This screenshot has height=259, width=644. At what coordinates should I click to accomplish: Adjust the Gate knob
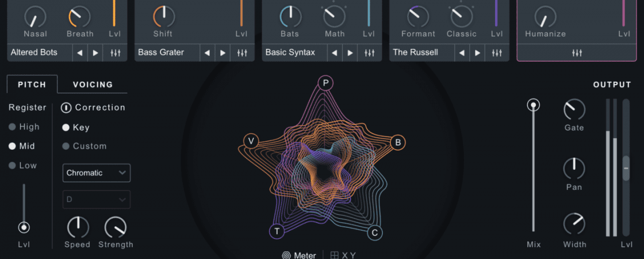point(574,110)
